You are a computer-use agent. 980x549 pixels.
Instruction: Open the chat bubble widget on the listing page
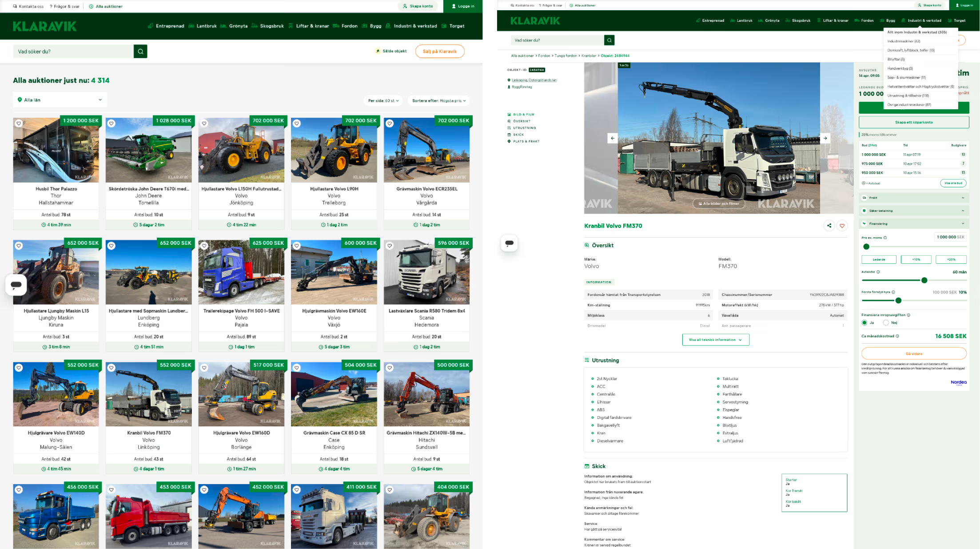pos(16,285)
